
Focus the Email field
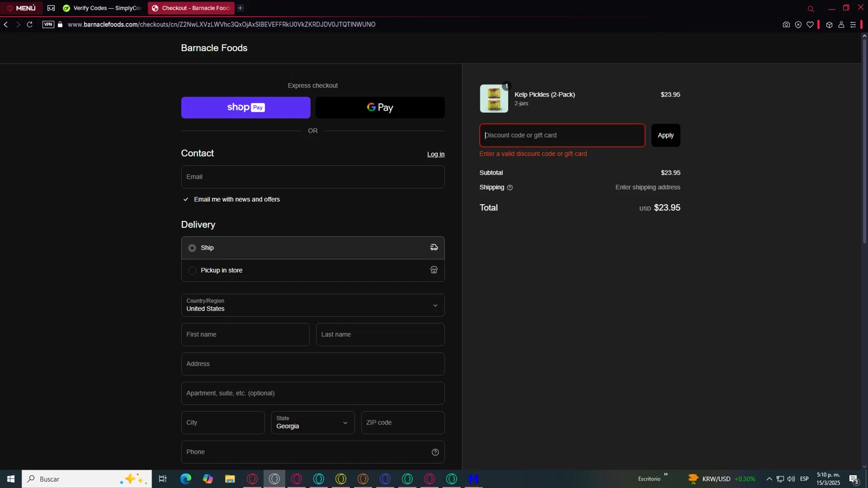(x=313, y=177)
